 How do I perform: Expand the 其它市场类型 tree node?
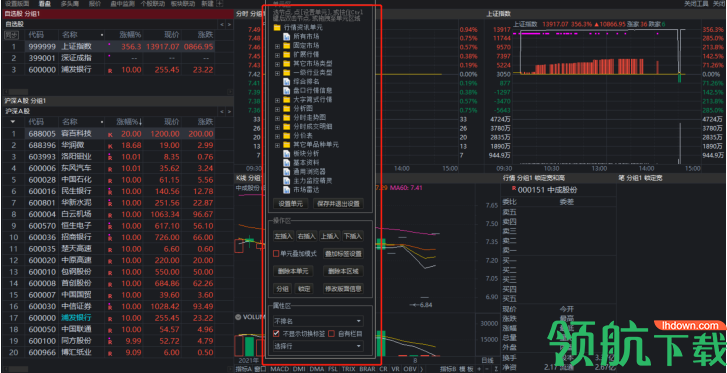[277, 63]
